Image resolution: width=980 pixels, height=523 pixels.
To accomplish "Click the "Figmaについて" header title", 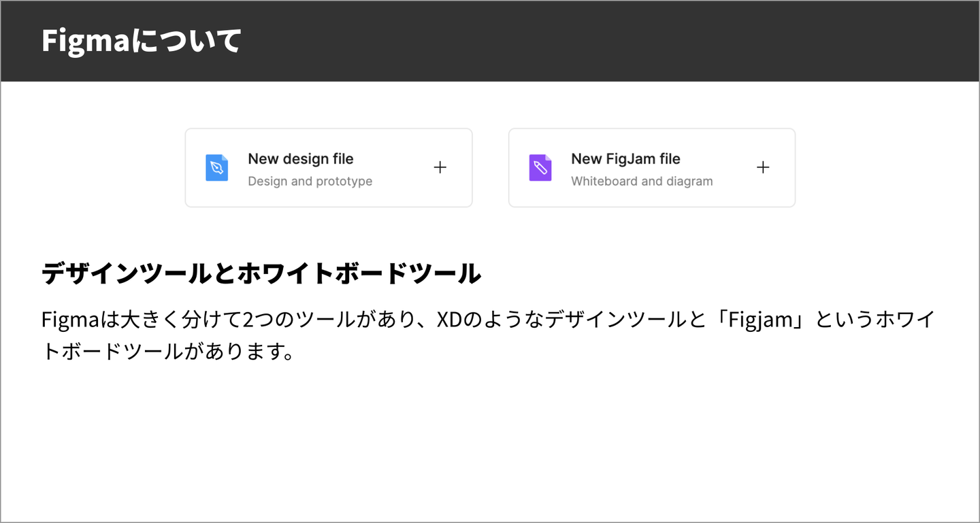I will (x=141, y=41).
